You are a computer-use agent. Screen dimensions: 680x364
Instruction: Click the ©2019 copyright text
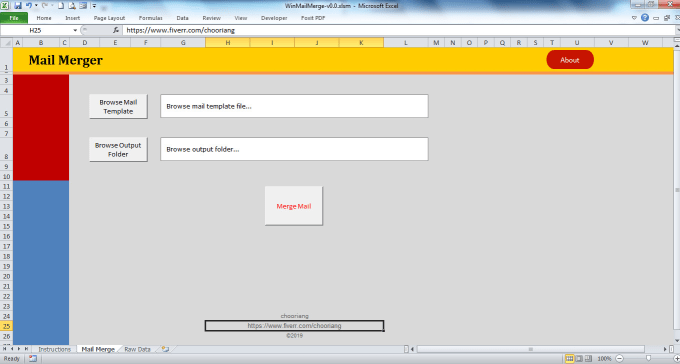(294, 335)
